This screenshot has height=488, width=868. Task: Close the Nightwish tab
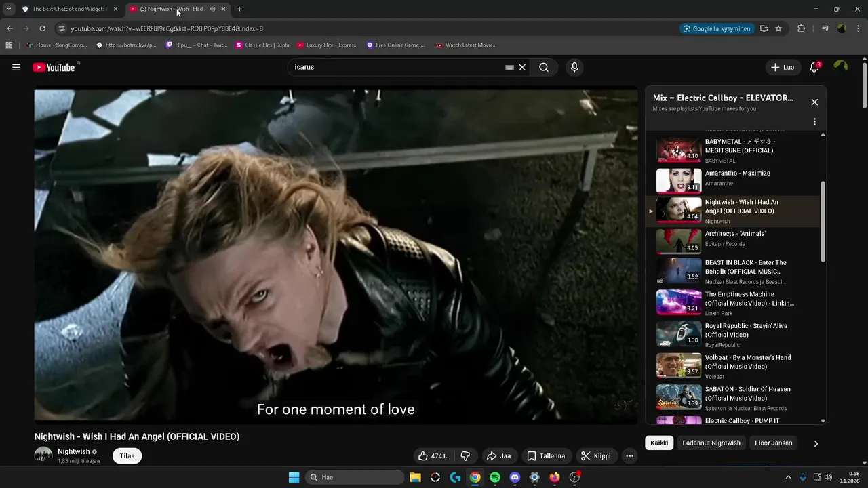(223, 9)
